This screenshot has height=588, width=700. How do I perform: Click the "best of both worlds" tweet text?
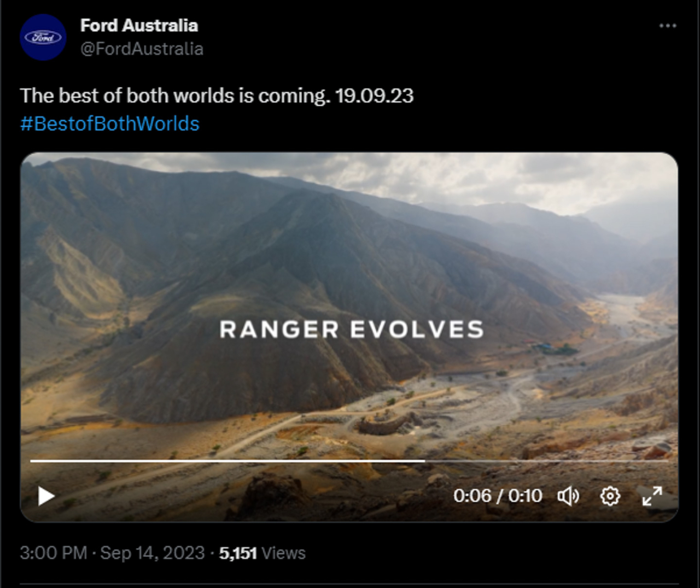pos(175,96)
